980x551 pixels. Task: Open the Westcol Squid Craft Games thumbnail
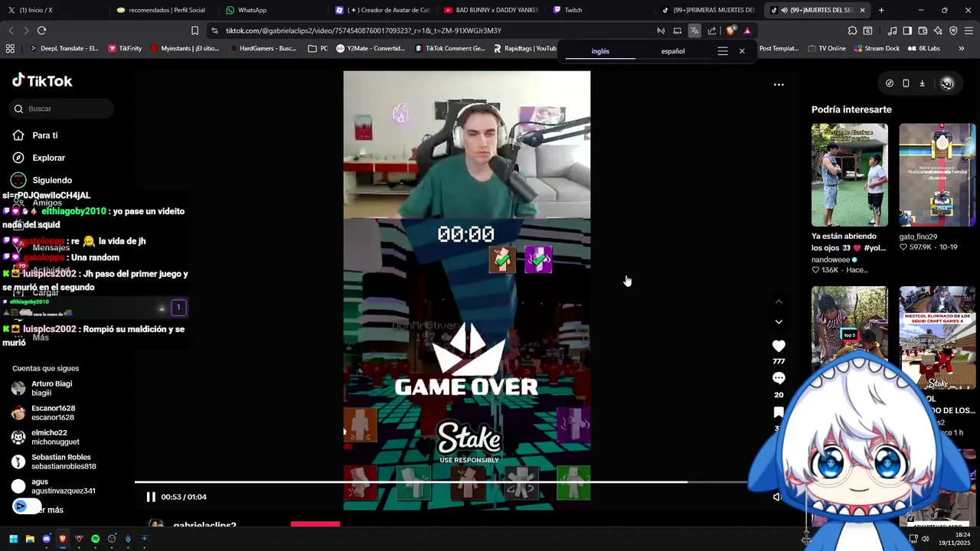[937, 337]
